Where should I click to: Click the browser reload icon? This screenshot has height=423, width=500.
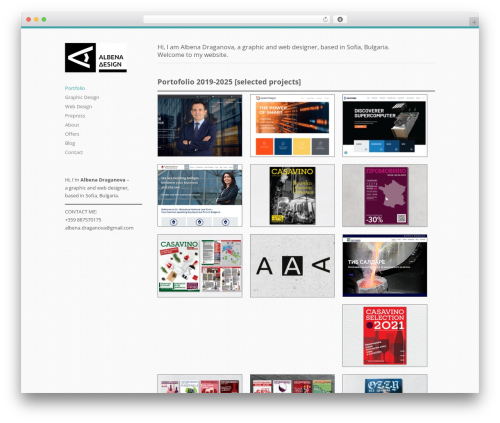(x=325, y=20)
